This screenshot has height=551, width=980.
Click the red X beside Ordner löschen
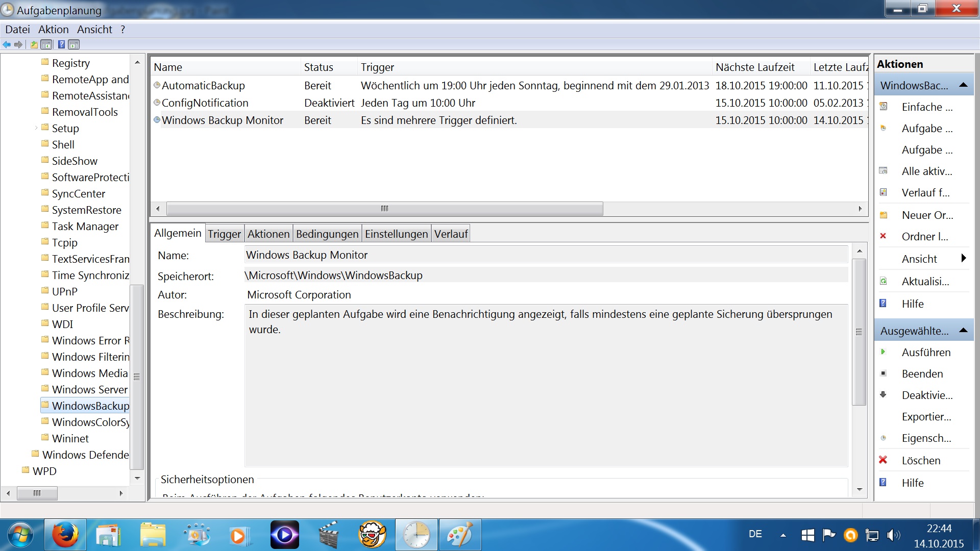tap(883, 236)
